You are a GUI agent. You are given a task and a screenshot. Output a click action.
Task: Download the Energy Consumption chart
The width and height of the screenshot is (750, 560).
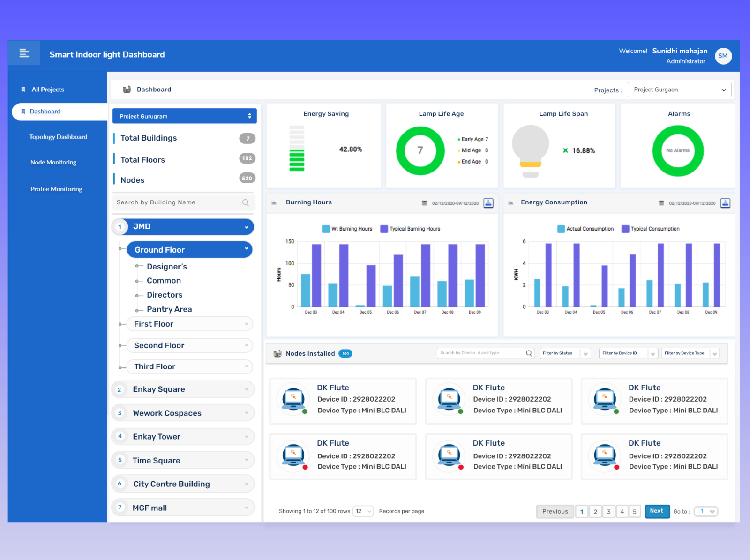point(725,203)
